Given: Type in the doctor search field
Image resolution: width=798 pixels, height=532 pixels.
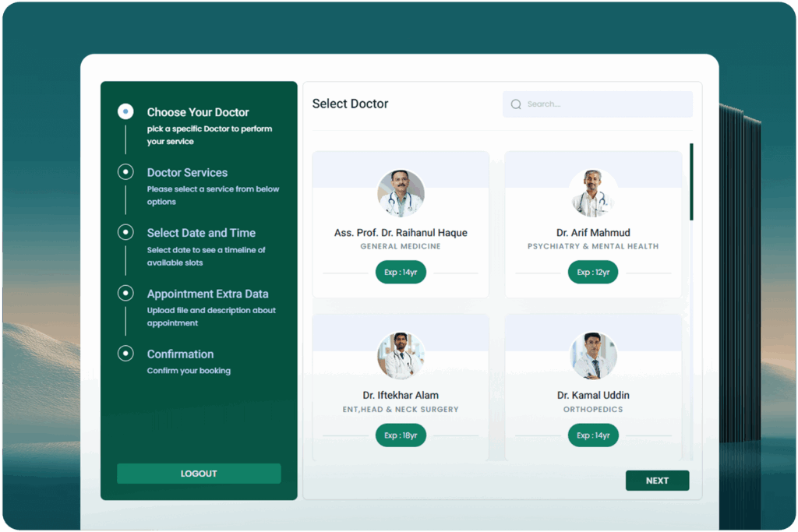Looking at the screenshot, I should (x=604, y=104).
